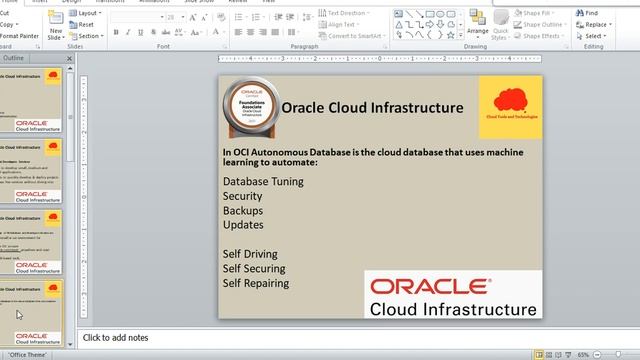
Task: Click the Replace button
Action: (594, 24)
